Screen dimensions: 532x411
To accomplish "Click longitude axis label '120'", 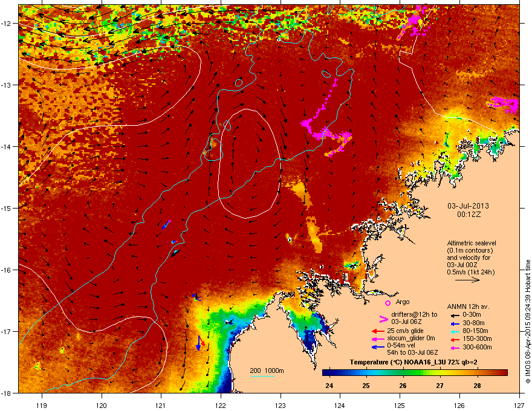I will coord(102,405).
